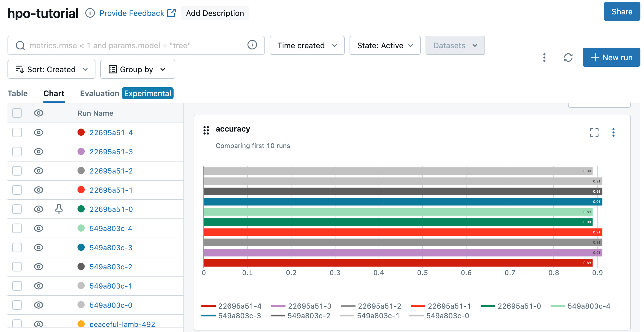Switch to the Table tab
644x332 pixels.
(18, 93)
